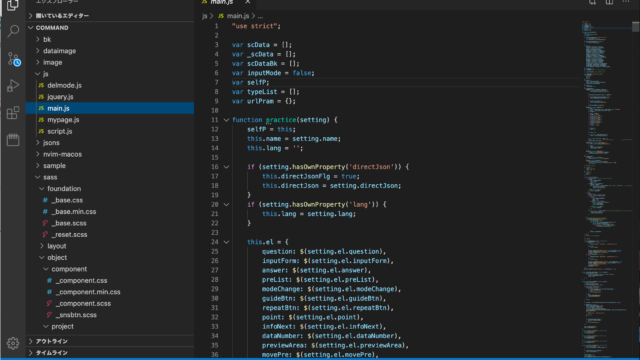Close the main.js editor tab

click(247, 2)
